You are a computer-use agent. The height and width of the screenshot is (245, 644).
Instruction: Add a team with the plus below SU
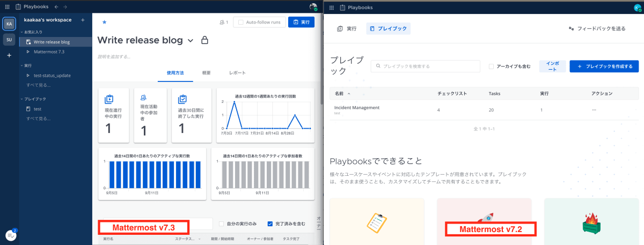[x=9, y=55]
